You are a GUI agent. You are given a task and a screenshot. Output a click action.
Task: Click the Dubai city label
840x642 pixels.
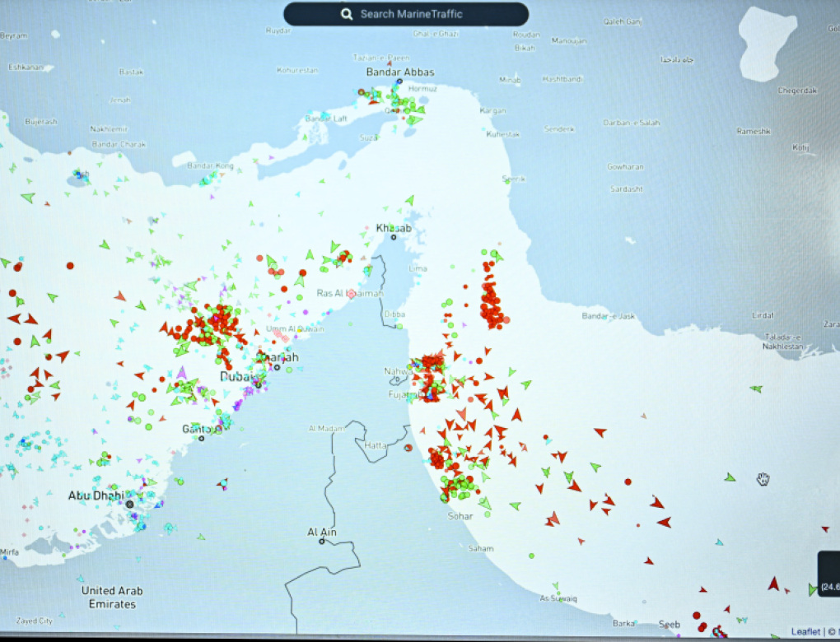point(234,377)
